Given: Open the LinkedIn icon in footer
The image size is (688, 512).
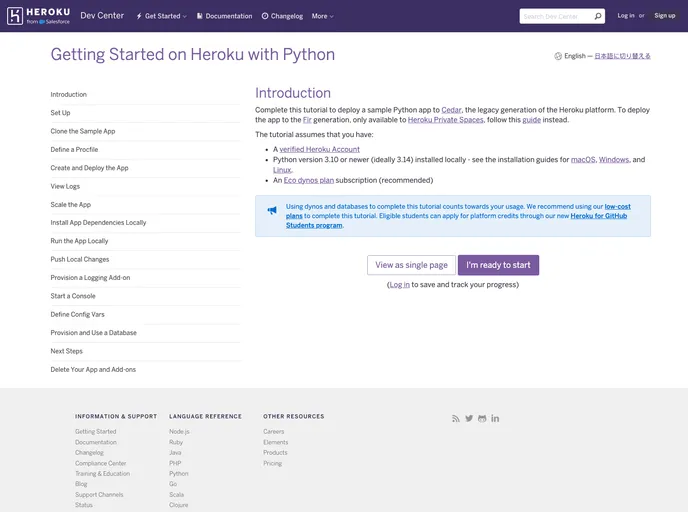Looking at the screenshot, I should coord(495,418).
